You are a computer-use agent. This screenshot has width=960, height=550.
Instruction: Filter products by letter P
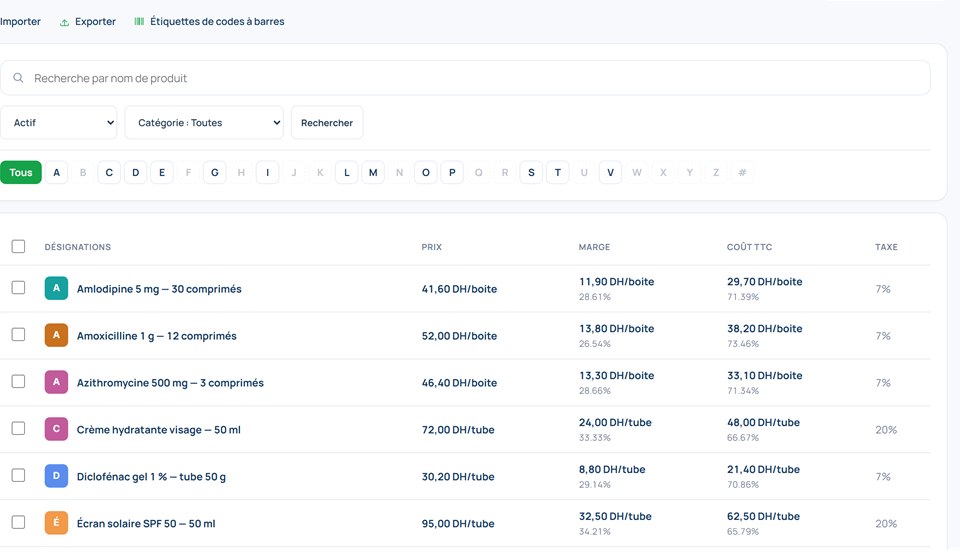coord(452,172)
